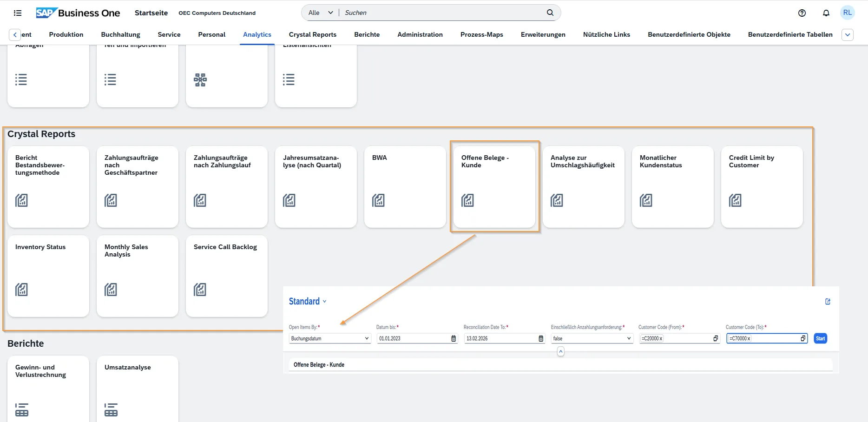Click the Suchen search input field
The height and width of the screenshot is (422, 868).
(x=441, y=13)
